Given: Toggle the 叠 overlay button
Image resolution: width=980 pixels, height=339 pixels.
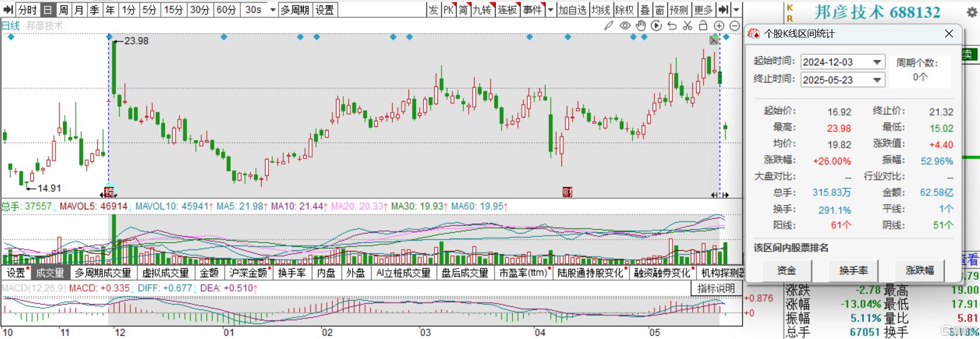Looking at the screenshot, I should [645, 10].
